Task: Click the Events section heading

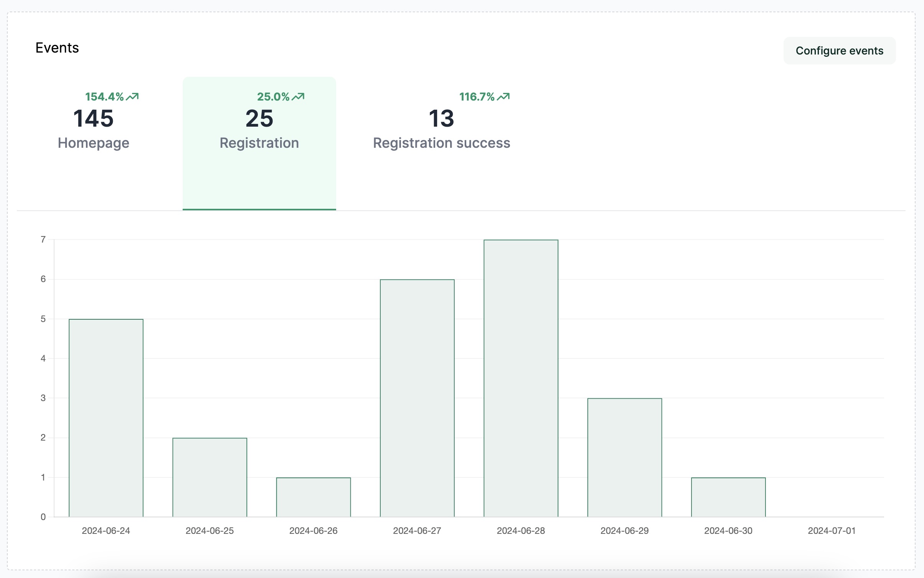Action: coord(57,48)
